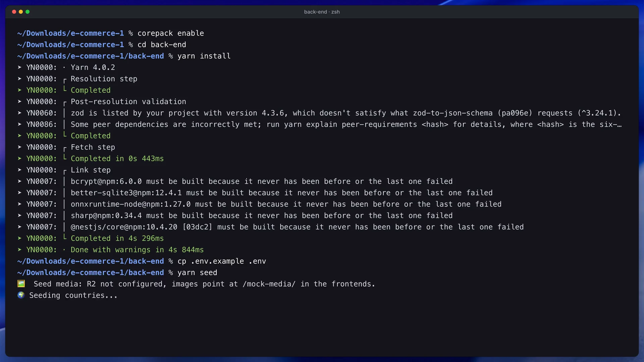Click 'bcrypt@npm:6.0.0' package name

coord(106,181)
